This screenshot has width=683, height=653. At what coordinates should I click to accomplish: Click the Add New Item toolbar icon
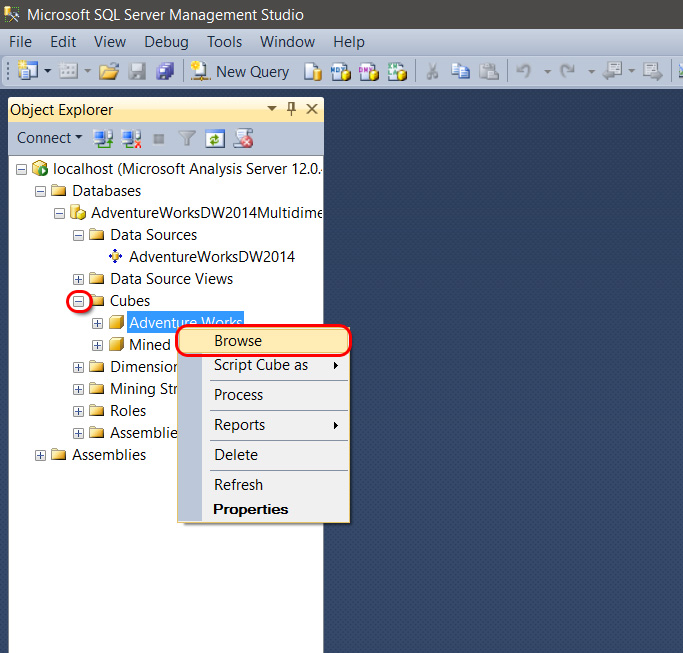[68, 71]
